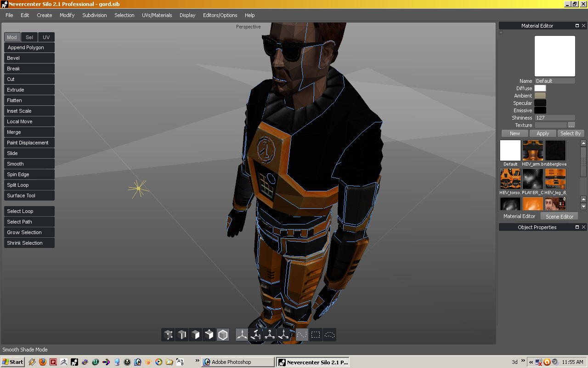Switch to the Scene Editor tab
This screenshot has width=588, height=368.
[x=559, y=216]
